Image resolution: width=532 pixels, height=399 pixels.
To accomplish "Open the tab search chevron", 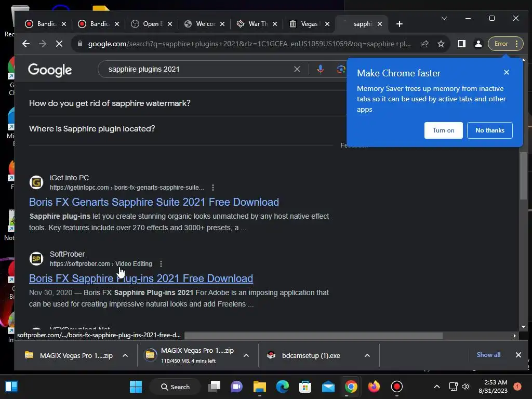I will point(444,18).
